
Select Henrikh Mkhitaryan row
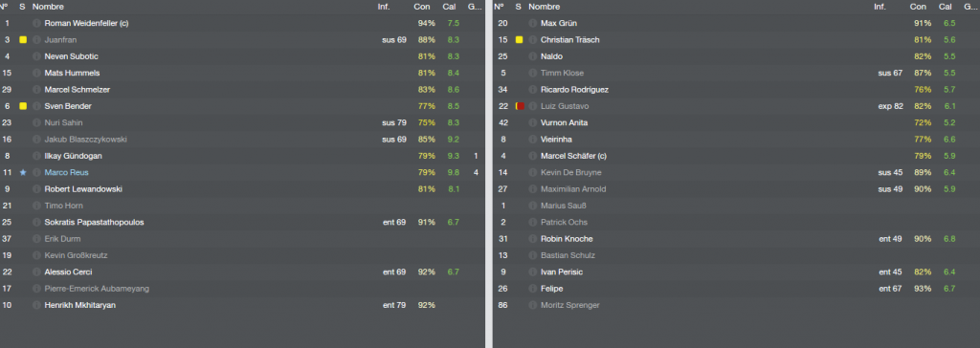coord(242,305)
